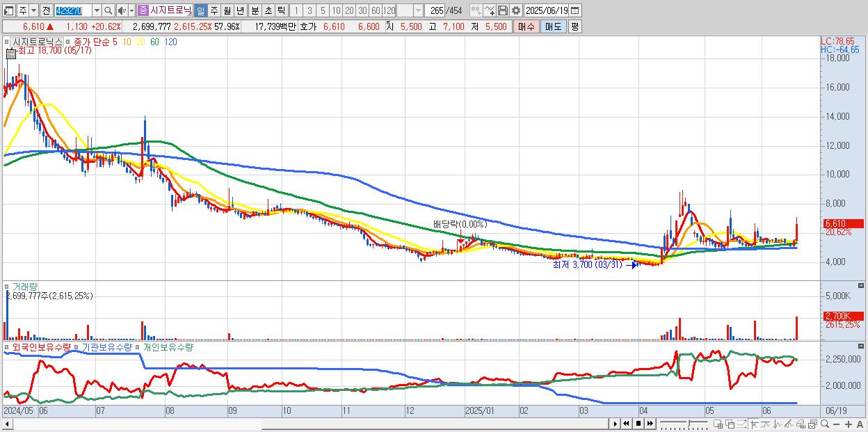Choose the 3 interval button
Screen dimensions: 868x432
(x=310, y=10)
